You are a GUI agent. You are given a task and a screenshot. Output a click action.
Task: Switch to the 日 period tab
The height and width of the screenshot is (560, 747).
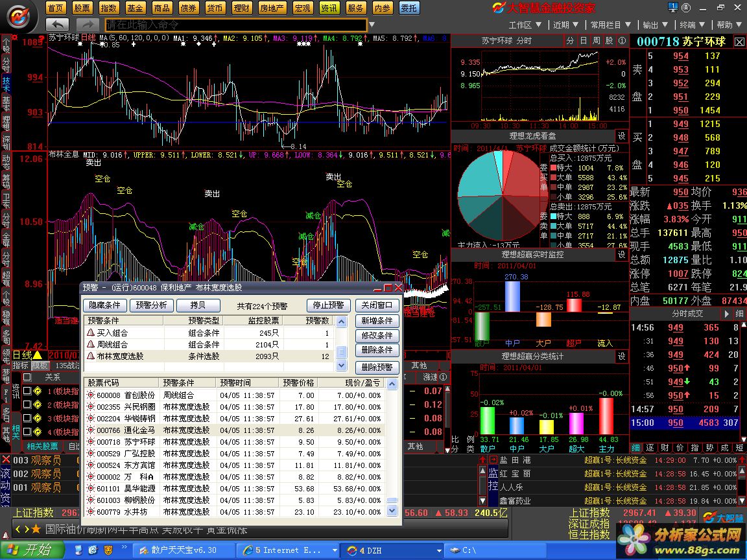point(584,41)
